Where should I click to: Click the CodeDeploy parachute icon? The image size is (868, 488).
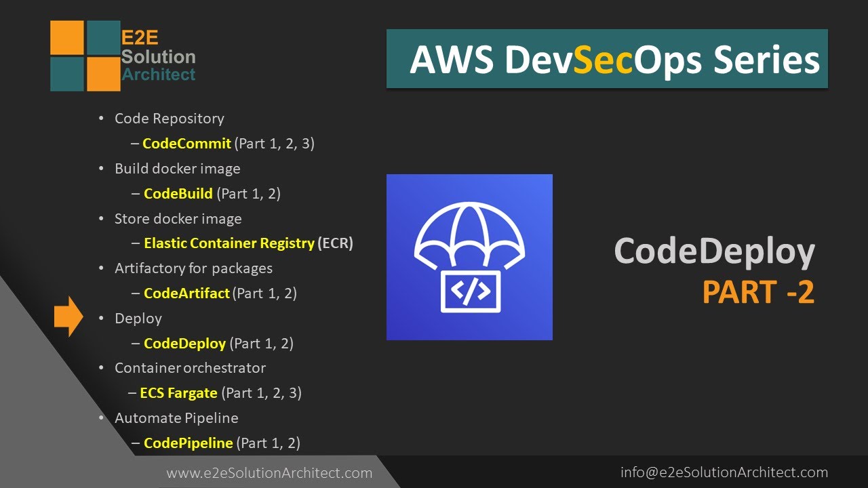coord(469,257)
